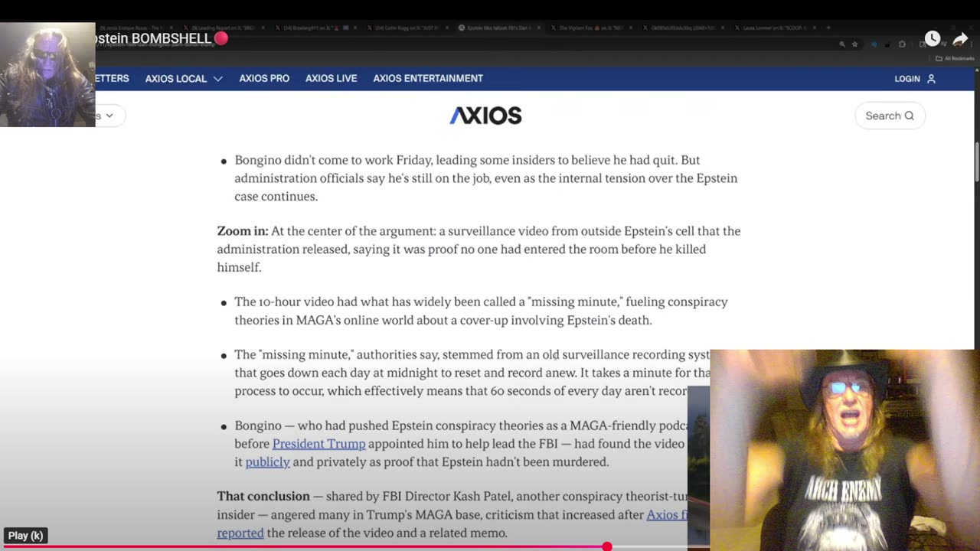This screenshot has width=980, height=551.
Task: Expand the Axios Local chevron
Action: tap(218, 79)
